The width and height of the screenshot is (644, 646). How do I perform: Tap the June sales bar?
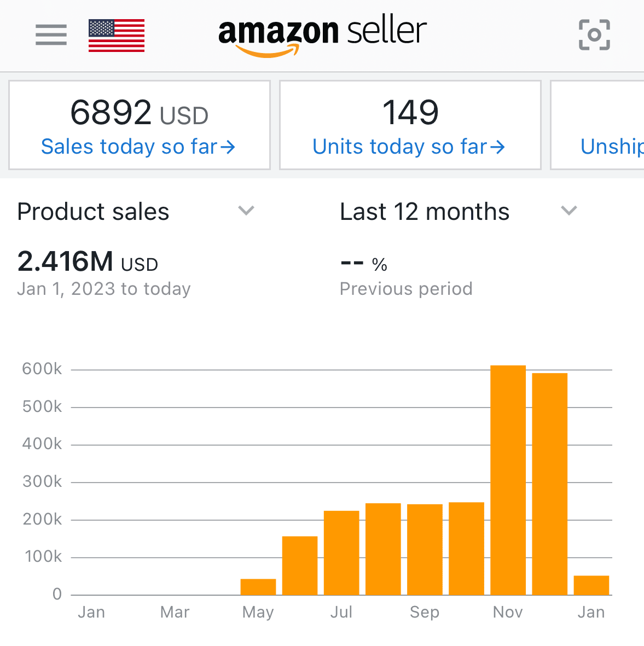(x=300, y=565)
